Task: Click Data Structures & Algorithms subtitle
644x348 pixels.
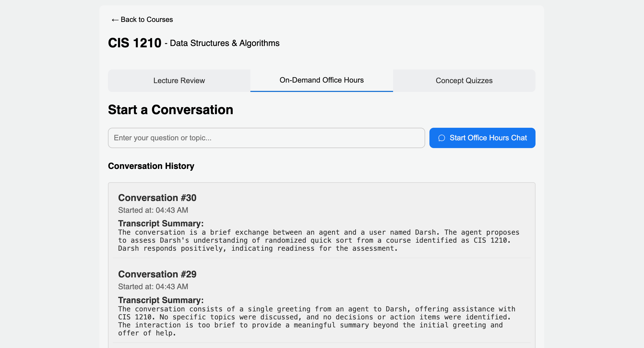Action: [224, 43]
